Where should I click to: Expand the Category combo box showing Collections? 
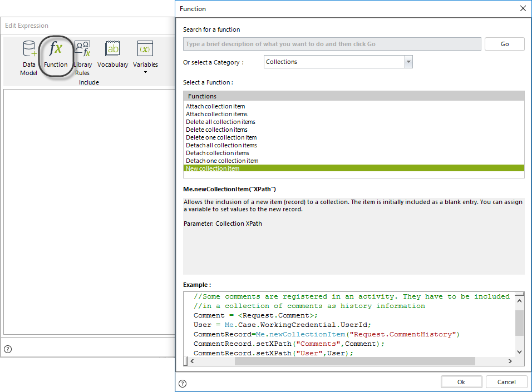coord(408,61)
